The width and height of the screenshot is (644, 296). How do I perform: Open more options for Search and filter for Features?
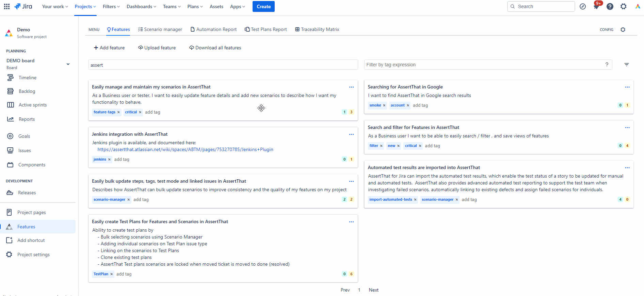[627, 128]
